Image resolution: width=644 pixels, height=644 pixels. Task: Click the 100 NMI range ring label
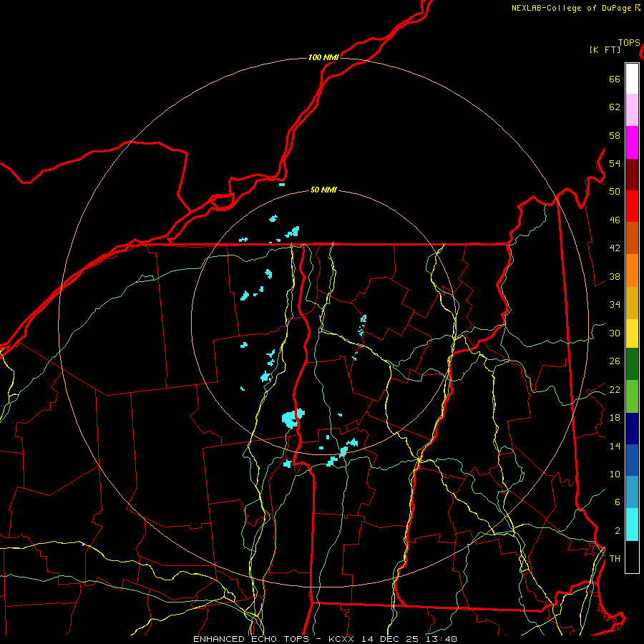pos(323,57)
